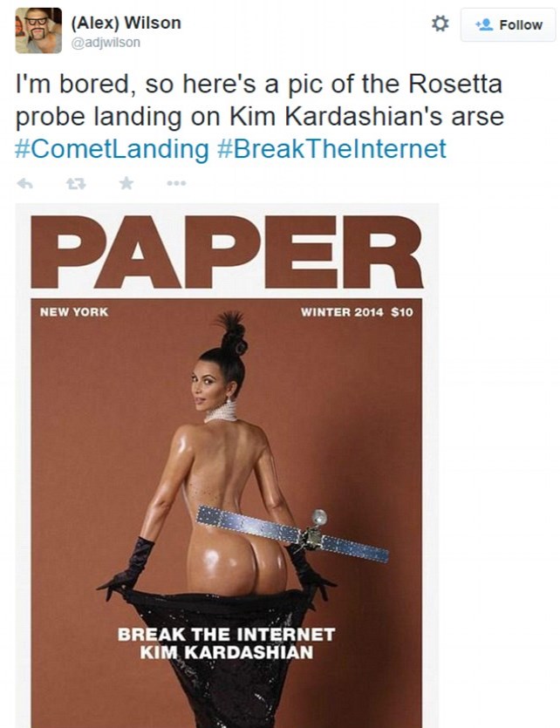Open the #CometLanding hashtag

[112, 149]
